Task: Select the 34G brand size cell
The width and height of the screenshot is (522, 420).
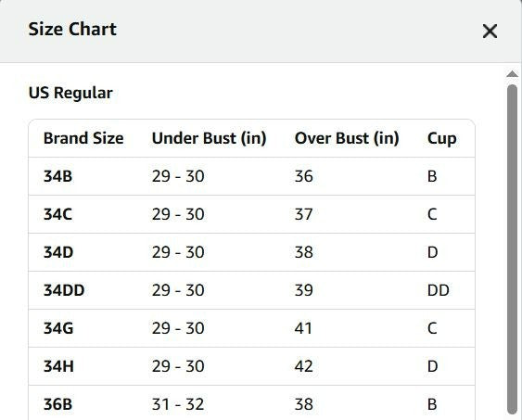Action: click(x=58, y=328)
